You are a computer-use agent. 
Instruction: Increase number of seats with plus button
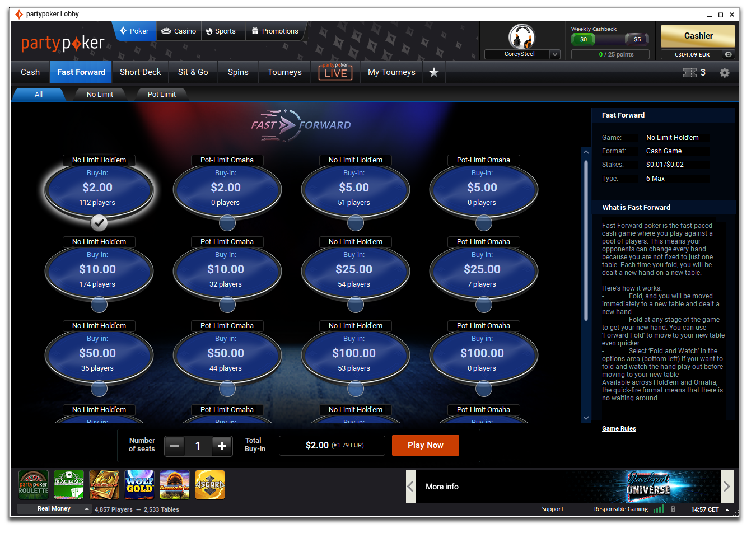click(222, 446)
